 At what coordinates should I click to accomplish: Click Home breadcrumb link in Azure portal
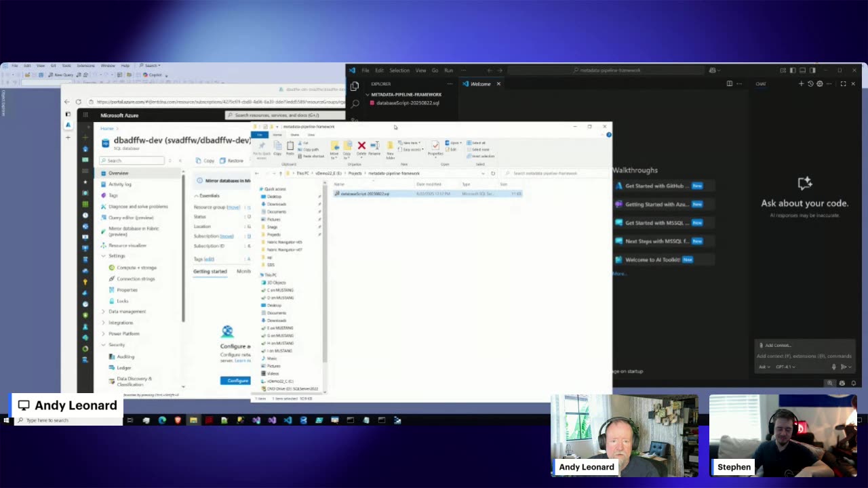pyautogui.click(x=107, y=128)
